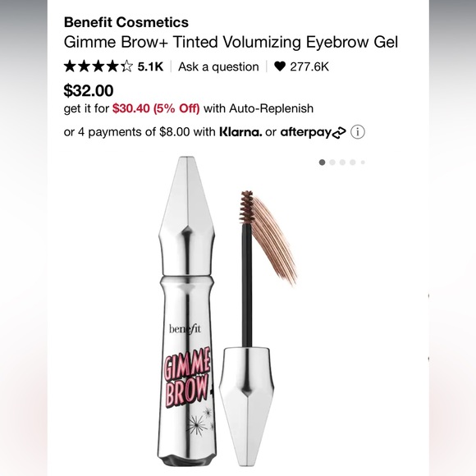Select the first carousel dot
The image size is (476, 476).
pos(322,162)
